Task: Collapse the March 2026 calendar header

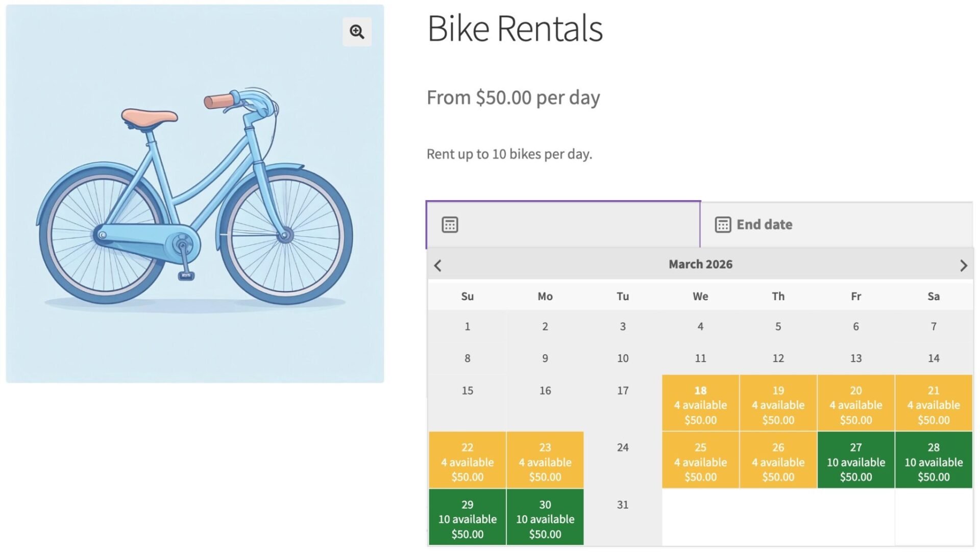Action: pyautogui.click(x=700, y=264)
